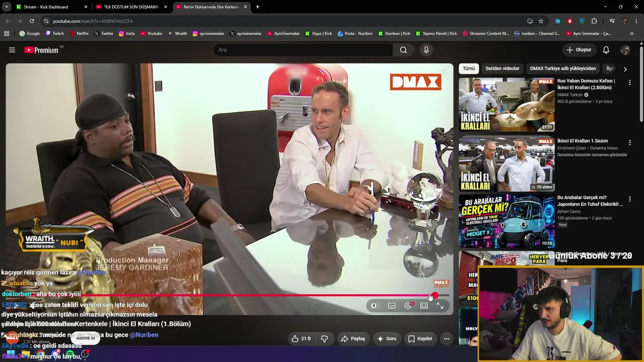
Task: Open the Chrome extensions puzzle icon
Action: tap(594, 21)
